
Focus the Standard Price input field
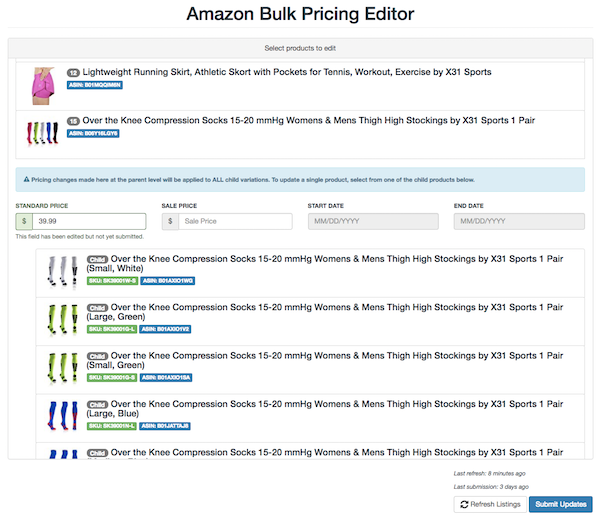click(89, 221)
